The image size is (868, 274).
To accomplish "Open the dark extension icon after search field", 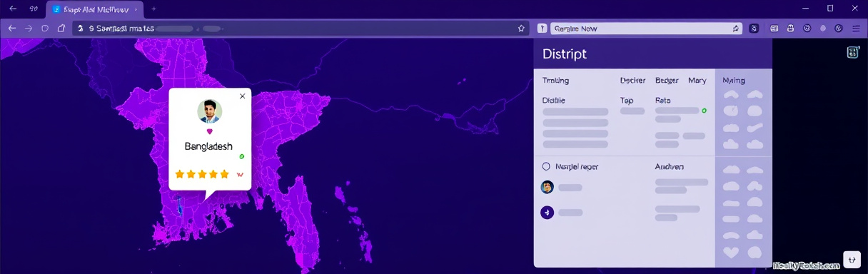I will click(755, 29).
